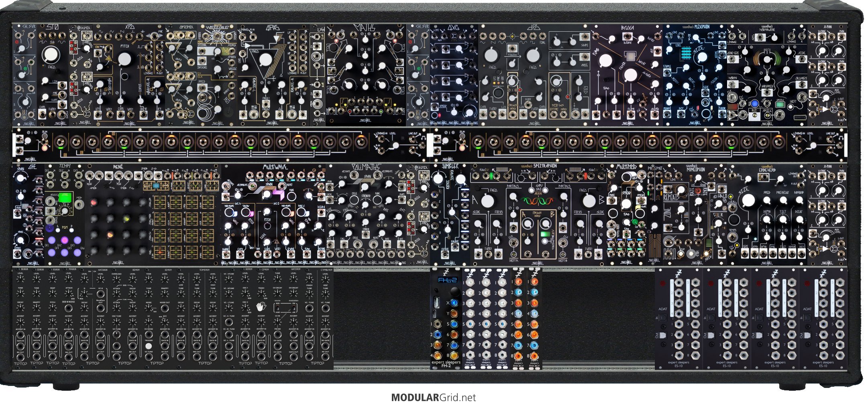Select the QXG module
Image resolution: width=868 pixels, height=406 pixels.
454,75
